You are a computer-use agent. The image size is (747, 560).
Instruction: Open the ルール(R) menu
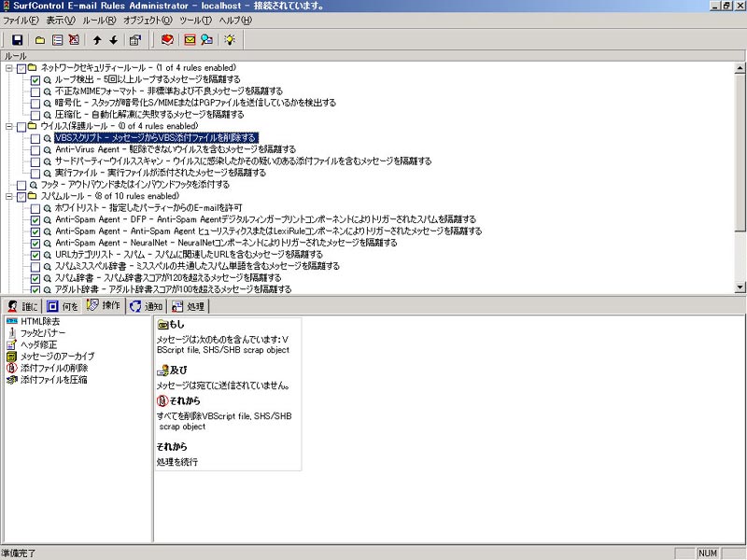99,20
